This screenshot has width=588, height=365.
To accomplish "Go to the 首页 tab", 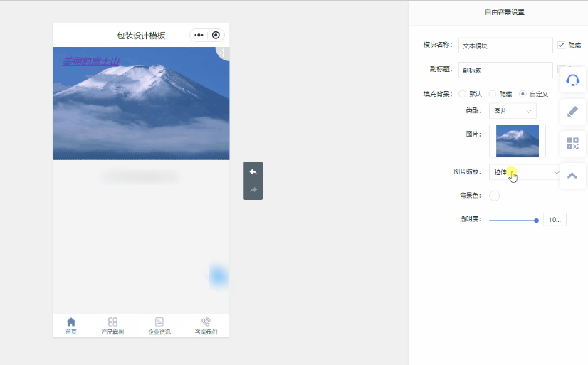I will click(x=71, y=326).
